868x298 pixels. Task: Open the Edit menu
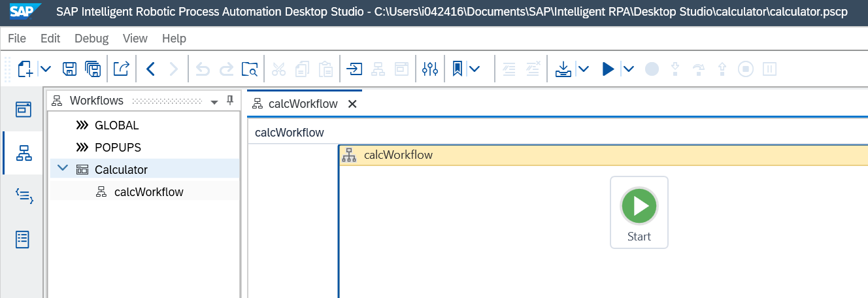coord(50,39)
